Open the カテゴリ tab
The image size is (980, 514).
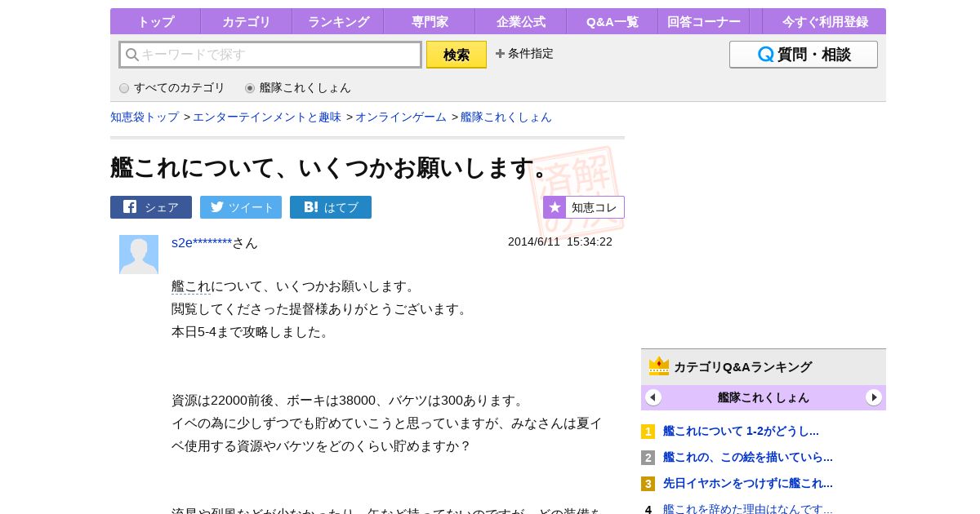tap(247, 22)
